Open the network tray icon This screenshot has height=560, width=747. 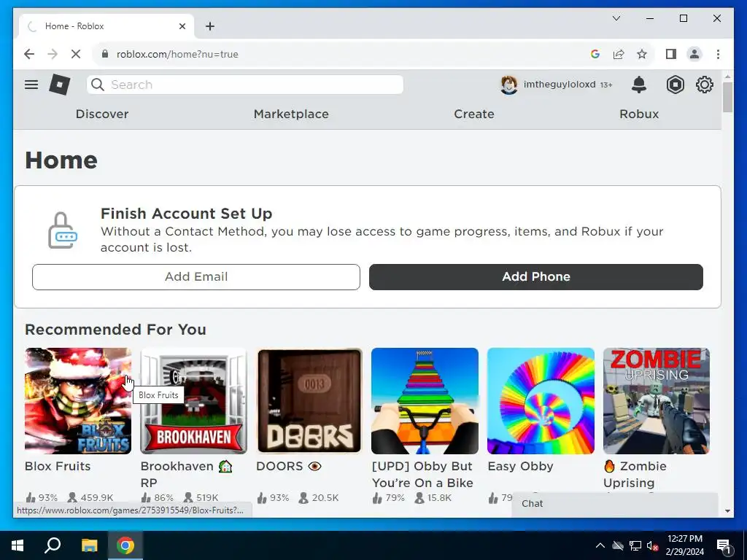pyautogui.click(x=635, y=545)
